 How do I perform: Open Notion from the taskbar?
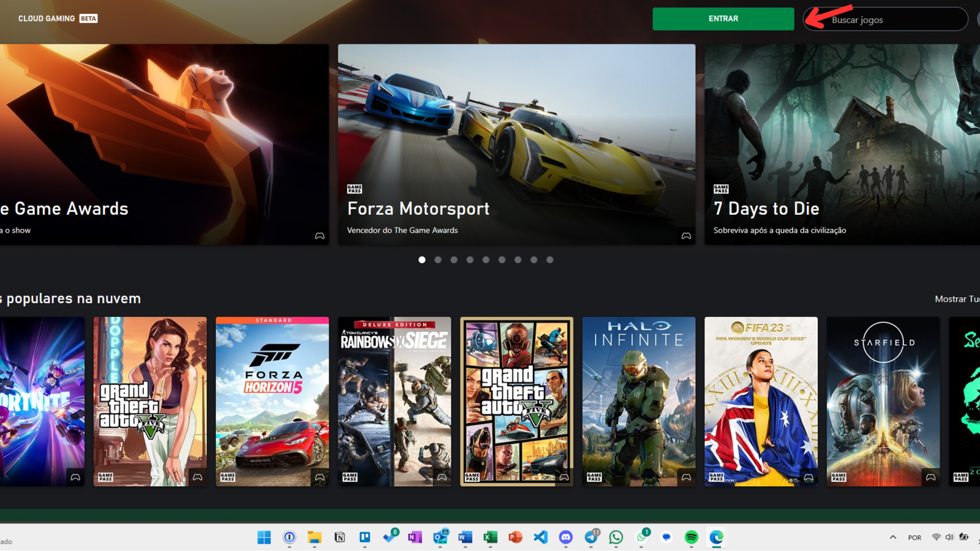[x=339, y=537]
